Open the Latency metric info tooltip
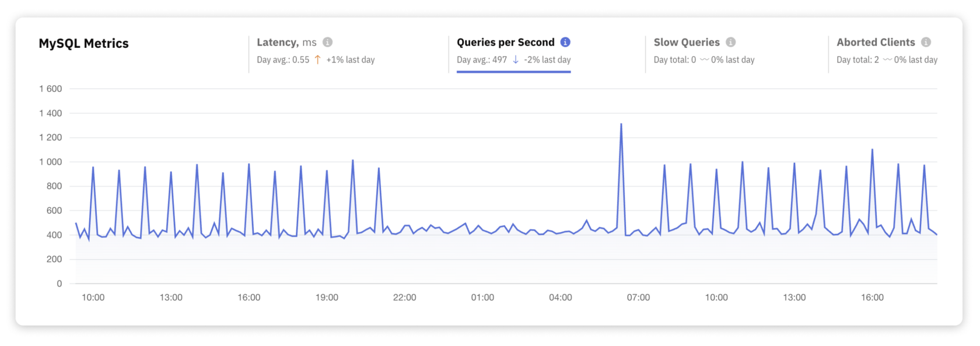The height and width of the screenshot is (346, 980). [x=327, y=42]
